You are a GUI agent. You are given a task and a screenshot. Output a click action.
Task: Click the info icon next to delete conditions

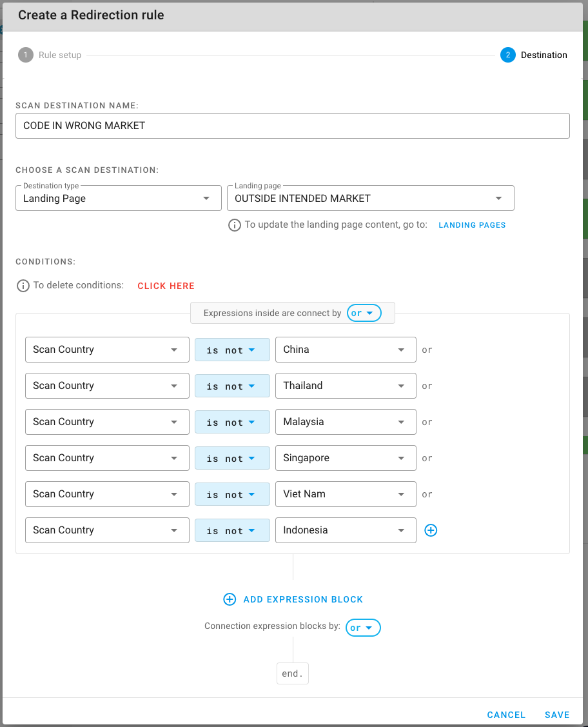pyautogui.click(x=23, y=286)
